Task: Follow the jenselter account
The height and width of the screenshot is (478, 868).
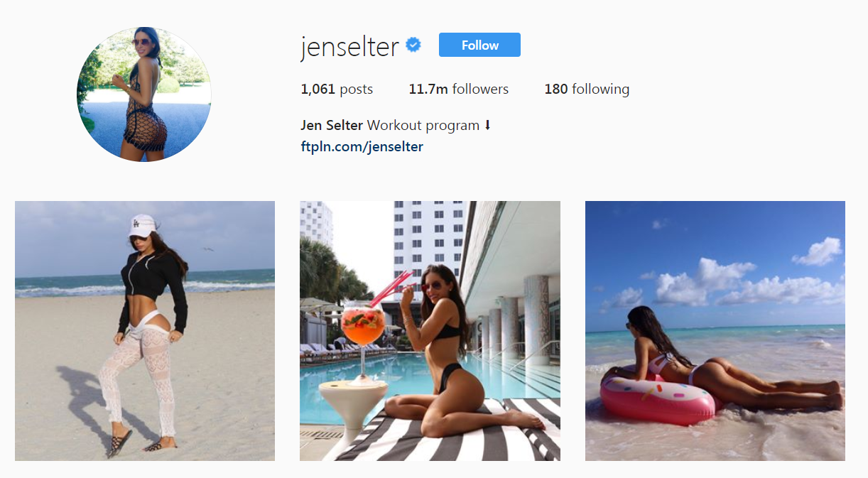Action: pos(479,45)
